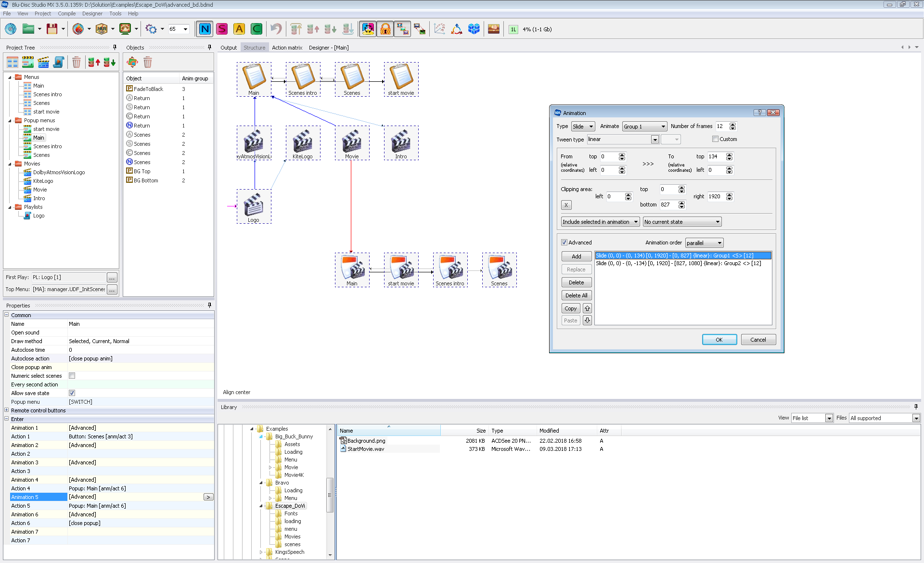Viewport: 924px width, 563px height.
Task: Click the Normal state 'N' toolbar icon
Action: 205,29
